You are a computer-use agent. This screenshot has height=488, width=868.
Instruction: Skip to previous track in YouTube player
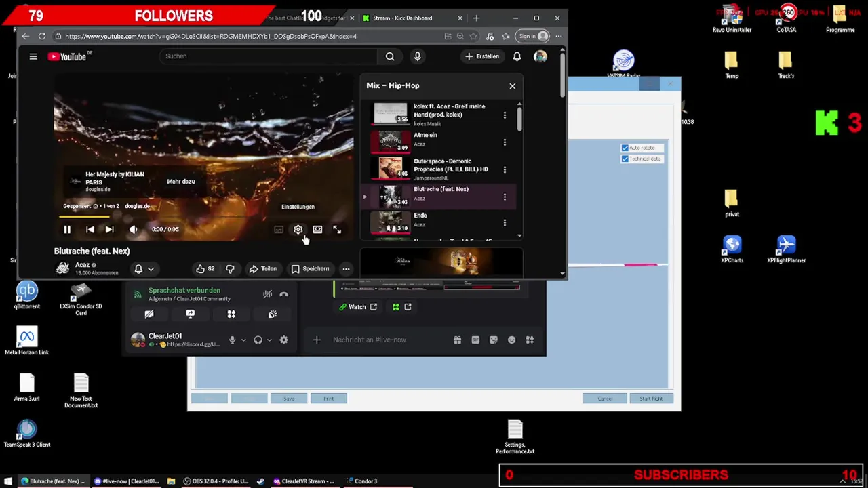90,230
